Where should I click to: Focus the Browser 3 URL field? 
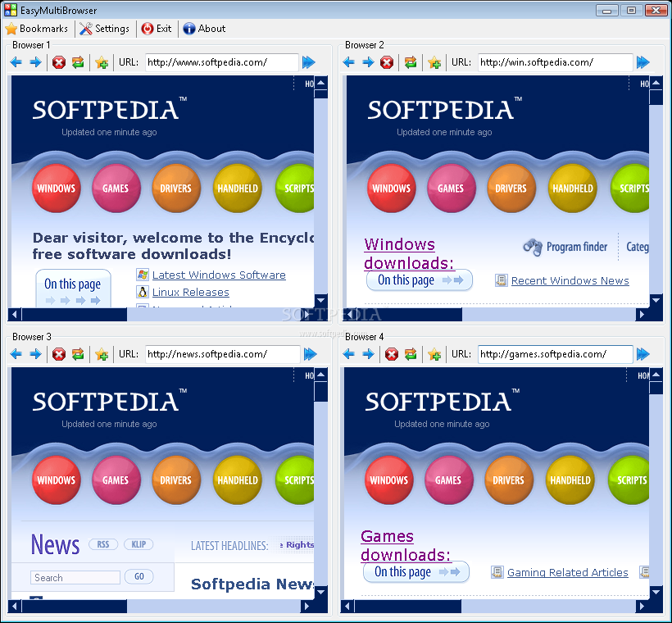[222, 355]
